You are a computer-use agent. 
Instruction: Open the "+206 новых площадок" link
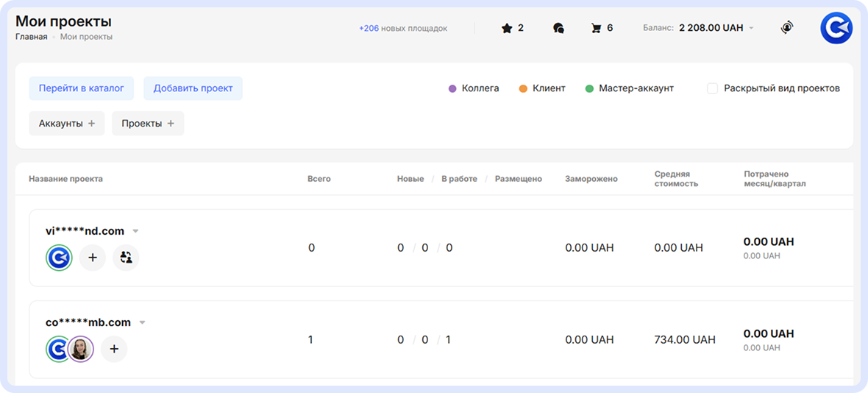coord(402,28)
